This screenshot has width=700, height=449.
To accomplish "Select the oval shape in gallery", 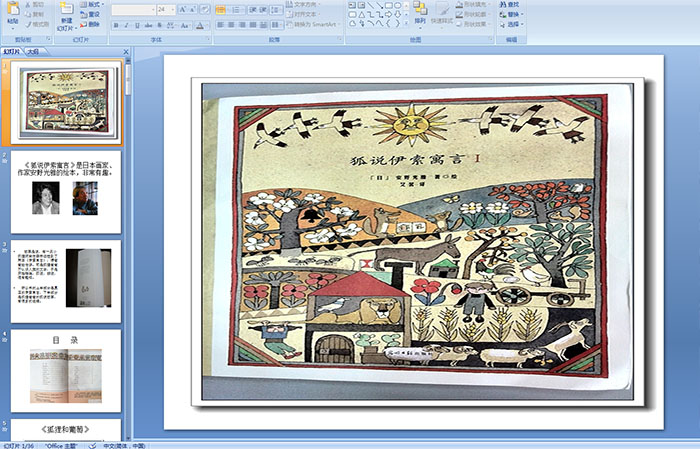I will [397, 5].
